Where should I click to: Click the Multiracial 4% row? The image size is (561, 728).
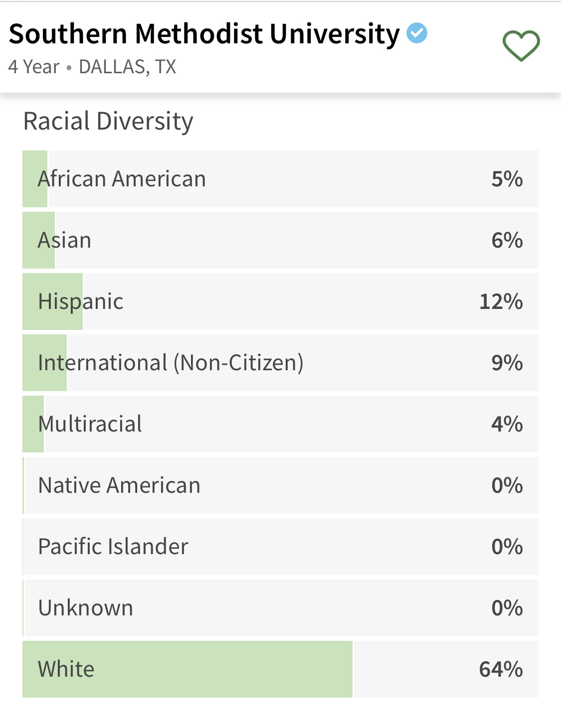tap(280, 424)
